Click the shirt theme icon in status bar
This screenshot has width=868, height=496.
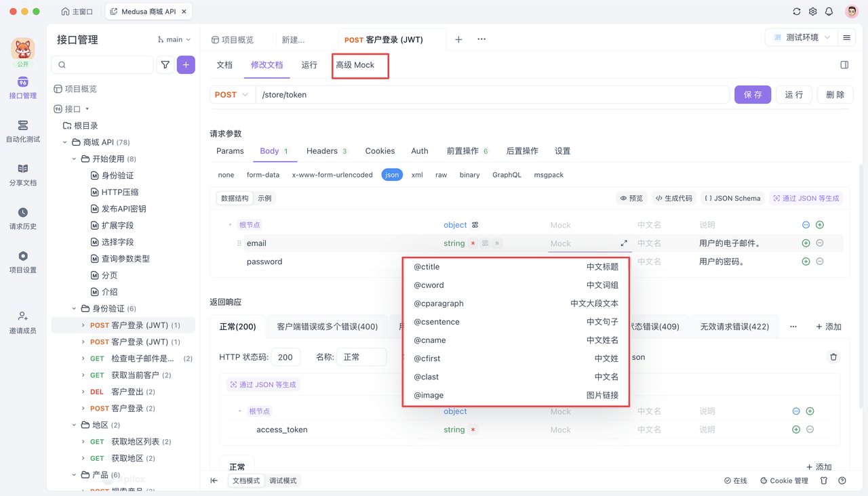(x=824, y=480)
